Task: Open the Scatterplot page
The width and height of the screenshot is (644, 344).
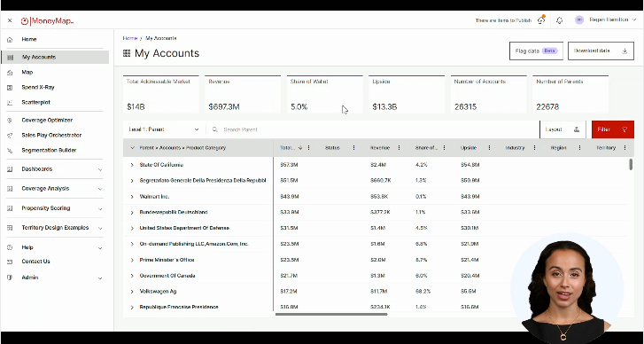Action: [35, 102]
